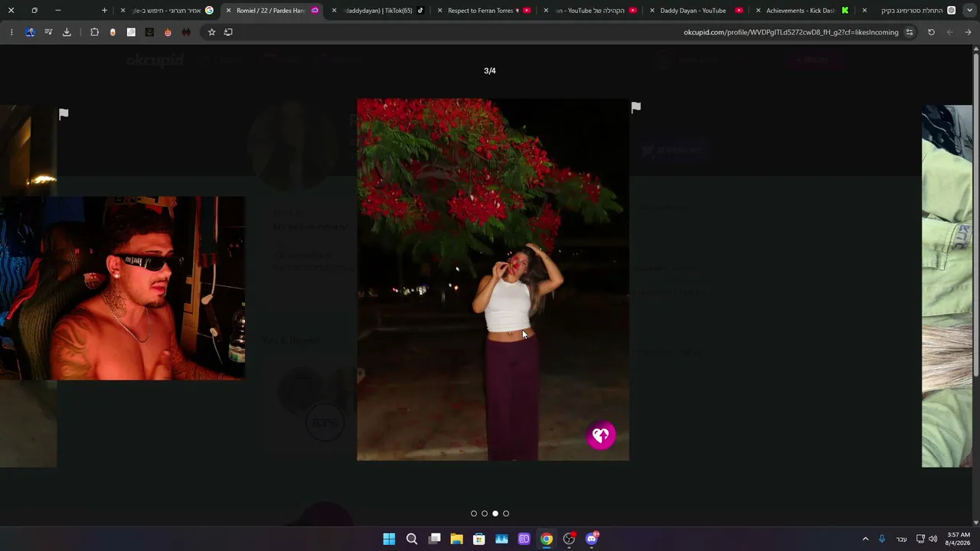This screenshot has width=980, height=551.
Task: Open the Respect to Ferran Torres tab
Action: (484, 11)
